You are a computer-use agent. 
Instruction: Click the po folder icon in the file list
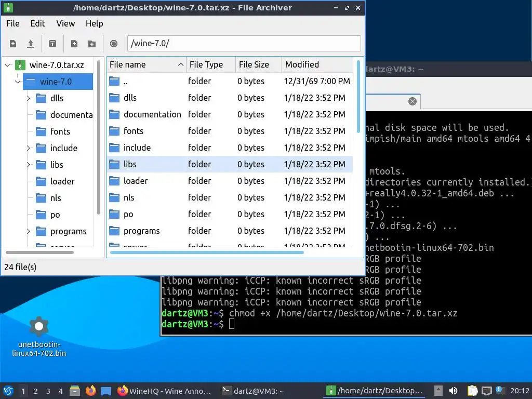pyautogui.click(x=114, y=214)
